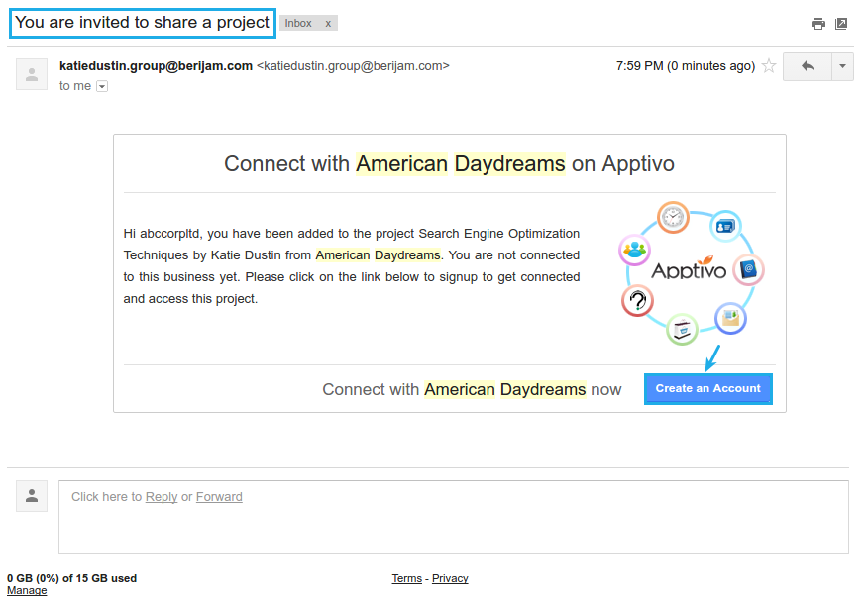Click the clock icon in Apptivo graphic
This screenshot has width=868, height=609.
coord(673,217)
